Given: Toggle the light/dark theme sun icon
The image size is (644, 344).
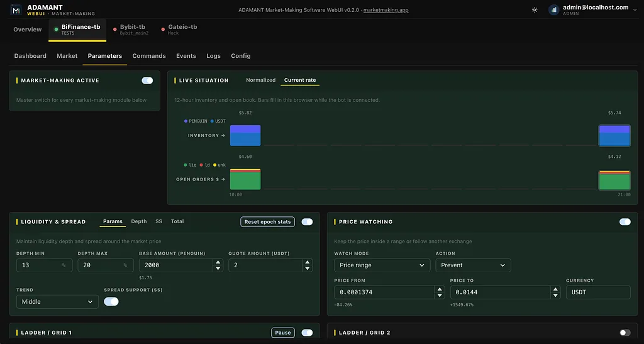Looking at the screenshot, I should 535,10.
